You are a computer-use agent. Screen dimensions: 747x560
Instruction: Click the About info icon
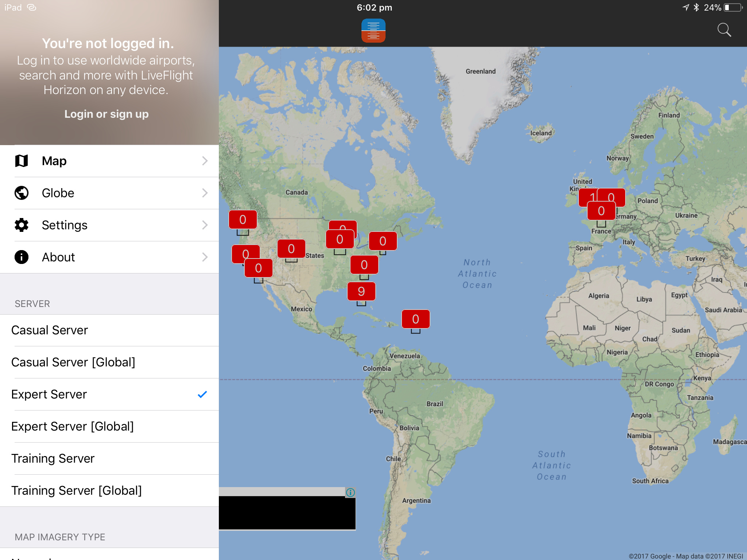point(22,257)
